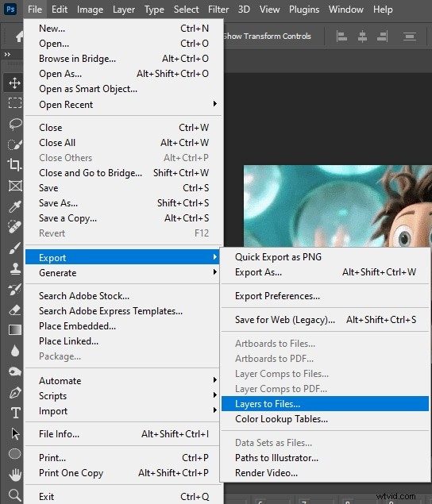Screen dimensions: 432x504
Task: Select the Ellipse shape tool
Action: point(15,454)
